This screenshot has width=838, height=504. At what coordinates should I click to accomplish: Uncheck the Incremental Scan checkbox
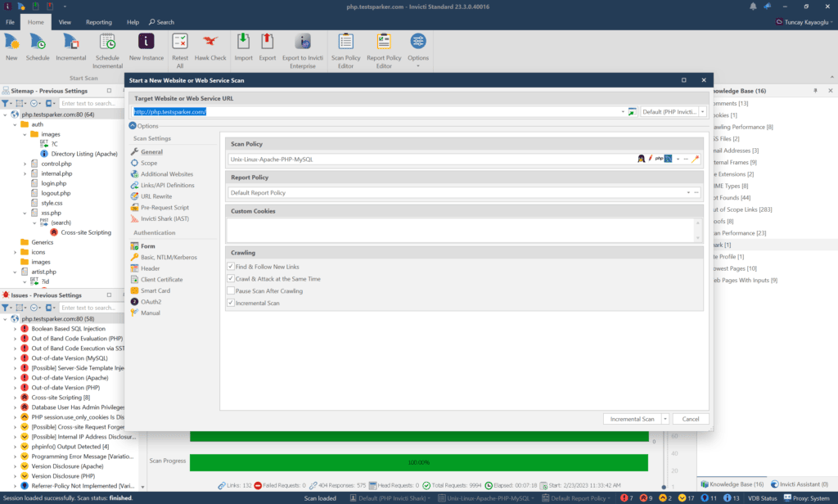(231, 303)
